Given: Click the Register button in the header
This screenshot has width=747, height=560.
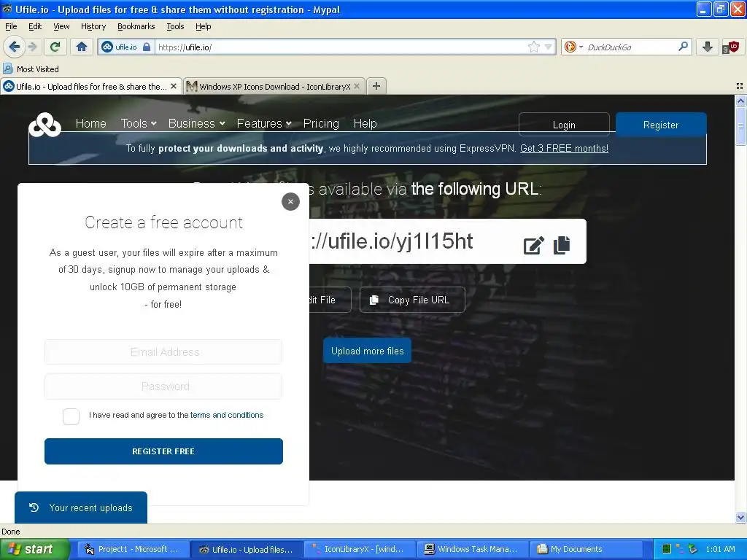Looking at the screenshot, I should (x=661, y=125).
